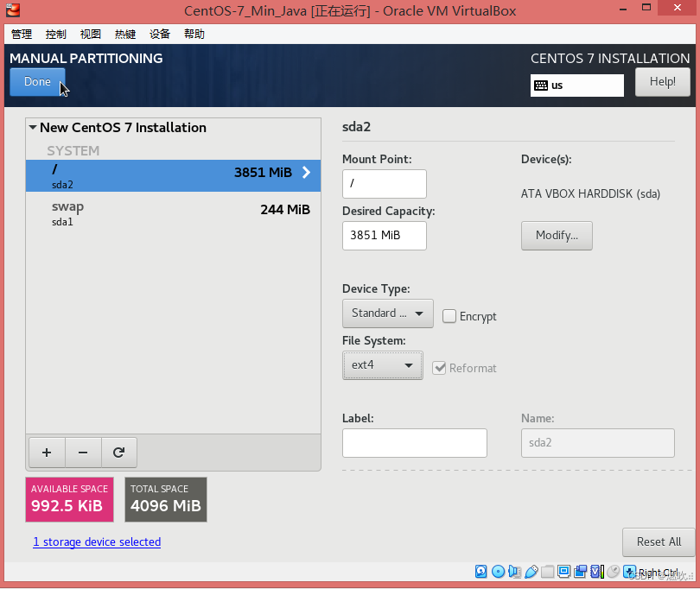Click the keyboard capture host key icon
The height and width of the screenshot is (589, 700).
(629, 572)
